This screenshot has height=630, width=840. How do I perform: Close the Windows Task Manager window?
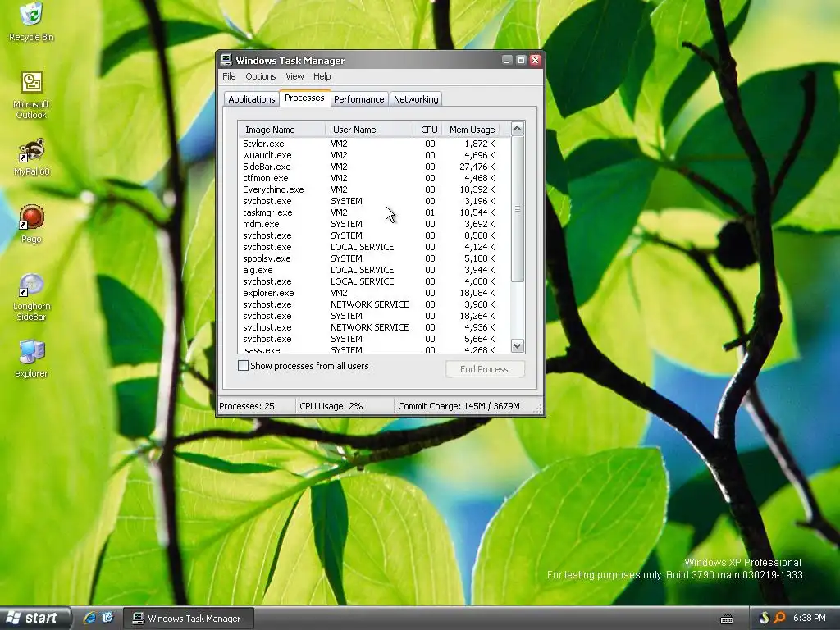pyautogui.click(x=535, y=60)
